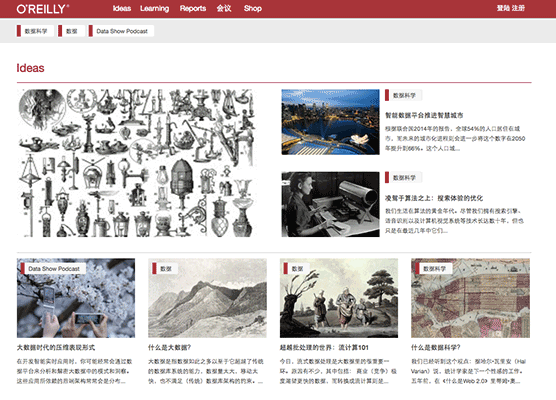
Task: Open the vintage lamps illustration feature image
Action: click(x=137, y=163)
